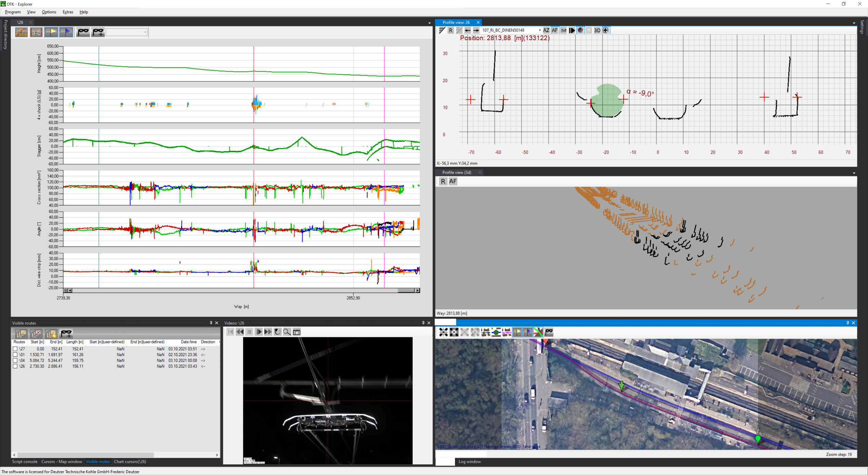Open the Extras menu

coord(68,12)
